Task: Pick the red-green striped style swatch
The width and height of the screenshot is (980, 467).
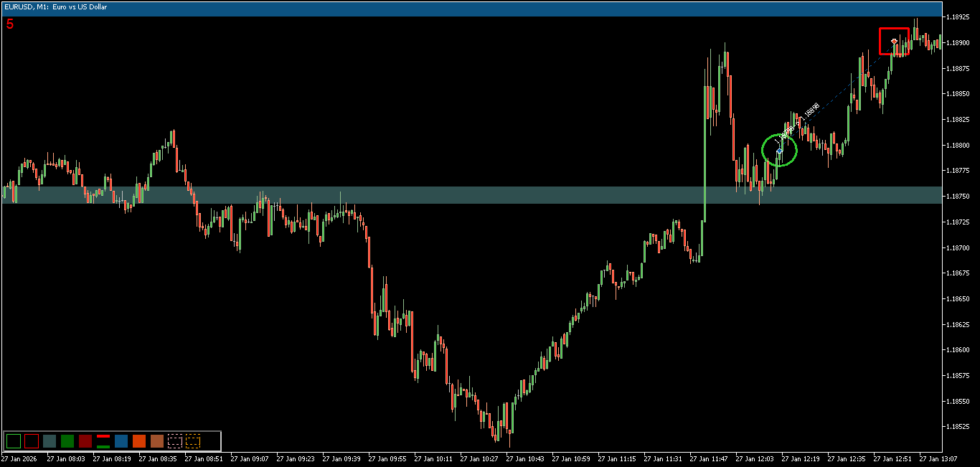Action: tap(103, 441)
